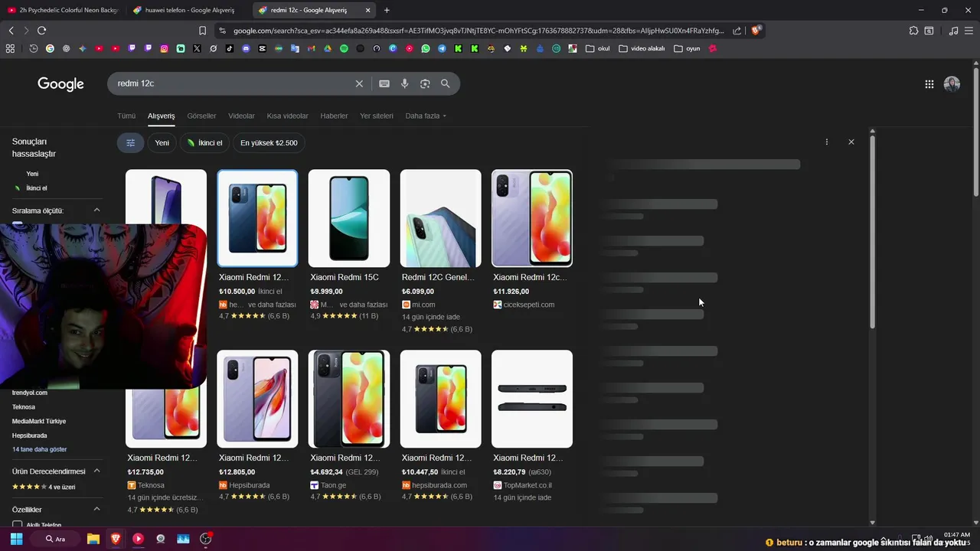Switch to the 'Yer siteleri' tab
The image size is (980, 551).
[377, 116]
